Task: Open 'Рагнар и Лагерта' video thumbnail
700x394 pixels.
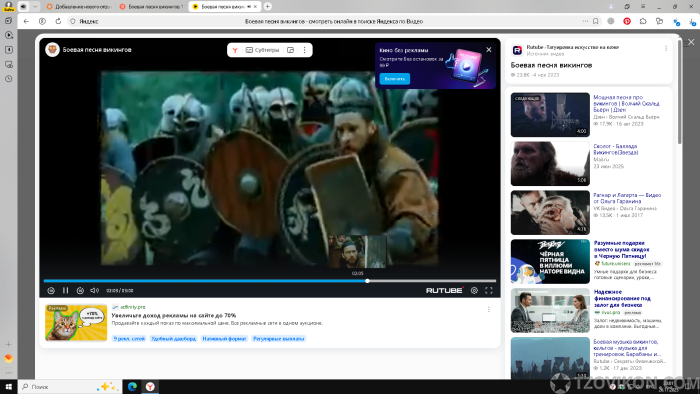Action: (550, 212)
